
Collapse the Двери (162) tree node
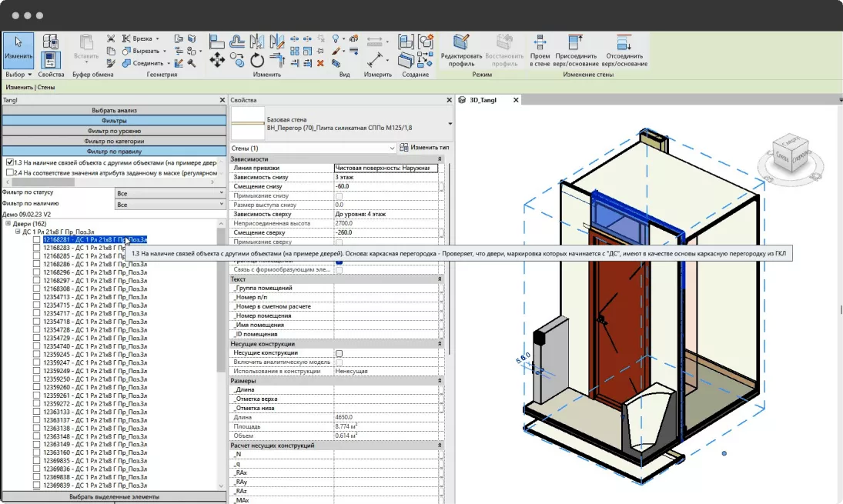8,224
